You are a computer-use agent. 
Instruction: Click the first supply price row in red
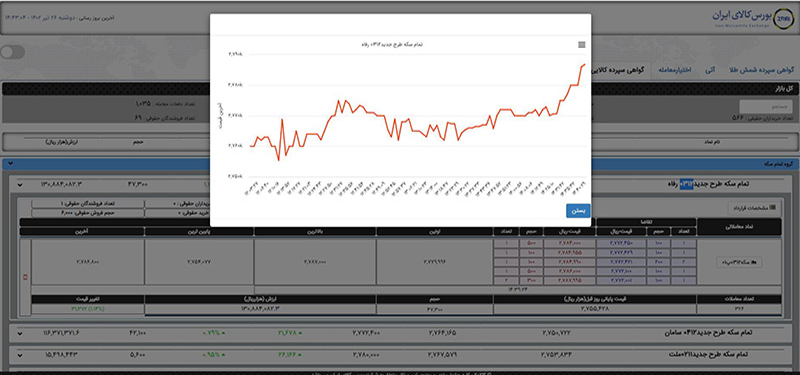[x=569, y=243]
